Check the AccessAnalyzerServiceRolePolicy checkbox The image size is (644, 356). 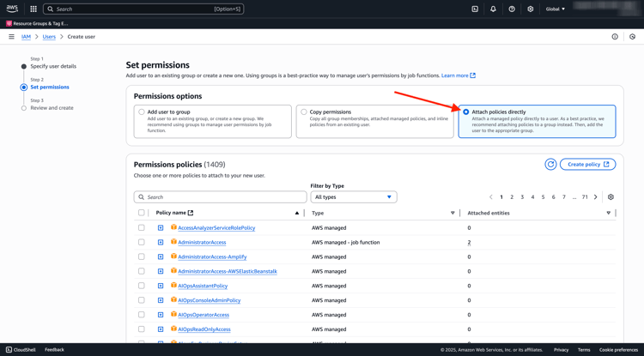point(142,227)
